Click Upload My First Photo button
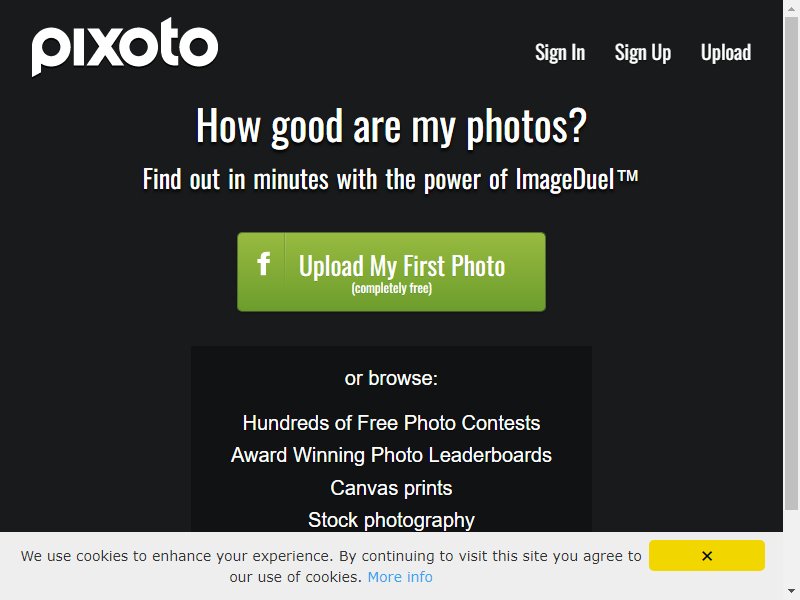800x600 pixels. [391, 272]
